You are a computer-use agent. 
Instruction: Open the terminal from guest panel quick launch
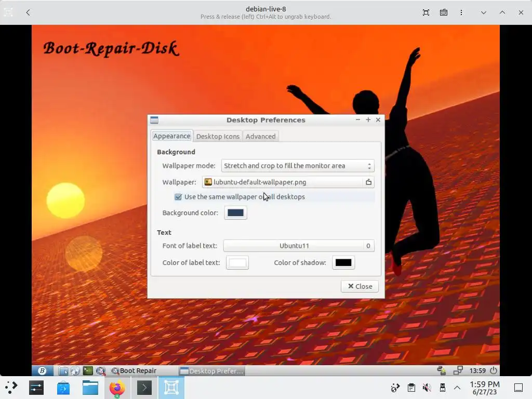88,371
